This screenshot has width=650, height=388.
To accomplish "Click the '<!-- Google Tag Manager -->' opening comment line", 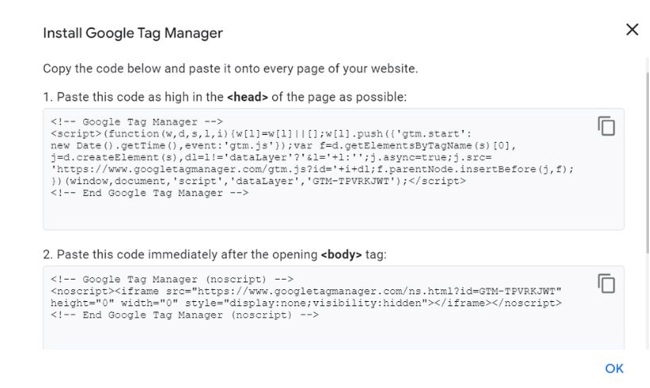I will click(x=137, y=122).
